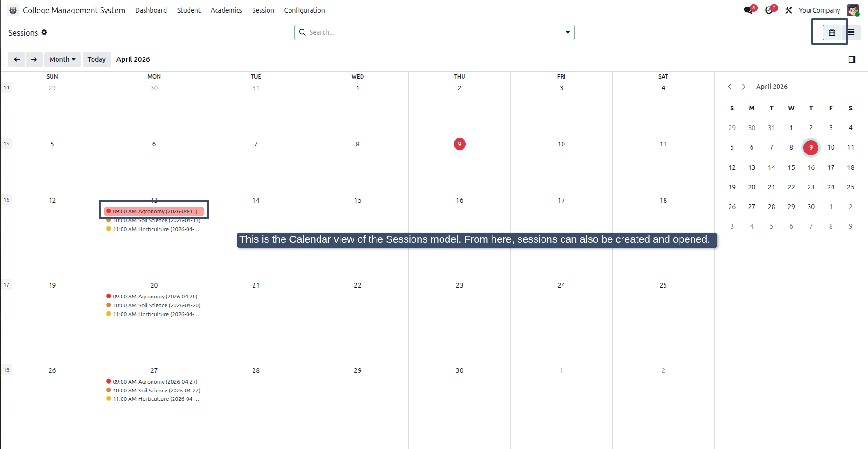868x449 pixels.
Task: Click the Wednesday April 15 day number
Action: click(x=358, y=200)
